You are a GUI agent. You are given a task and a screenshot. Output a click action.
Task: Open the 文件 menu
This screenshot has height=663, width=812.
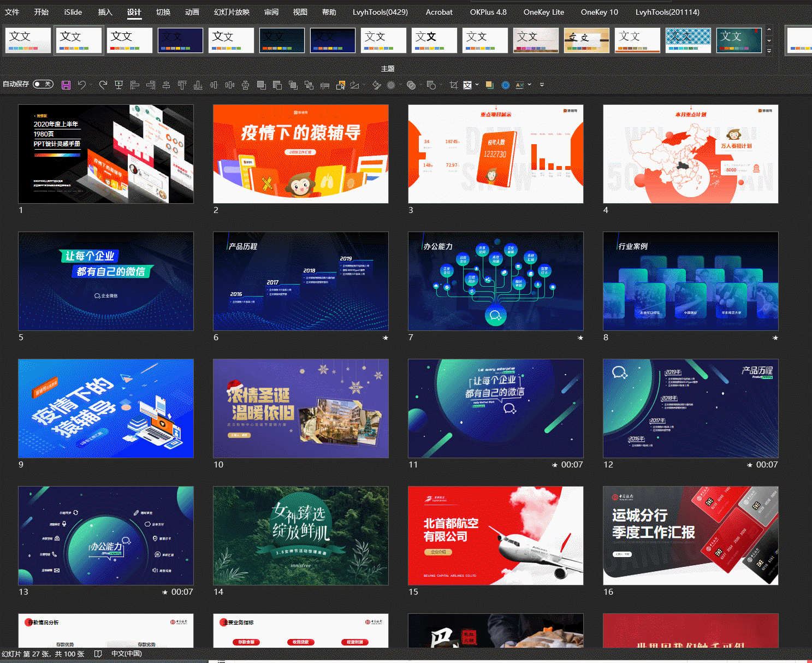(12, 12)
